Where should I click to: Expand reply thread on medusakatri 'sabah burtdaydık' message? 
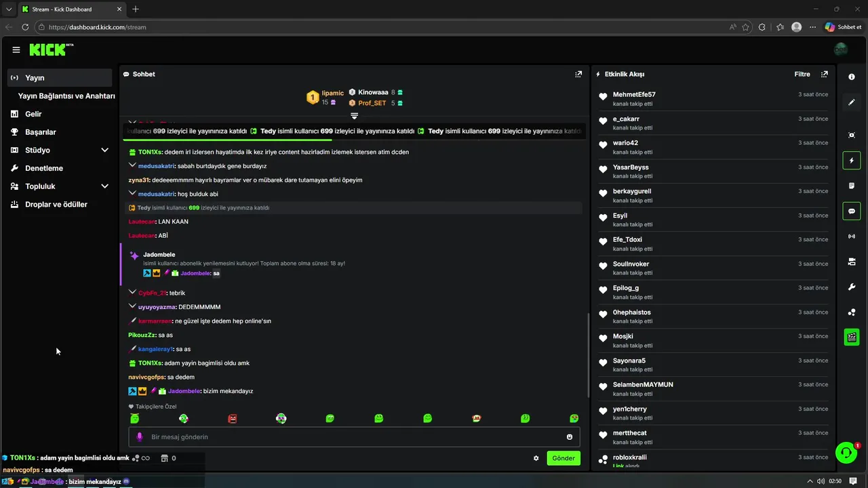(133, 165)
